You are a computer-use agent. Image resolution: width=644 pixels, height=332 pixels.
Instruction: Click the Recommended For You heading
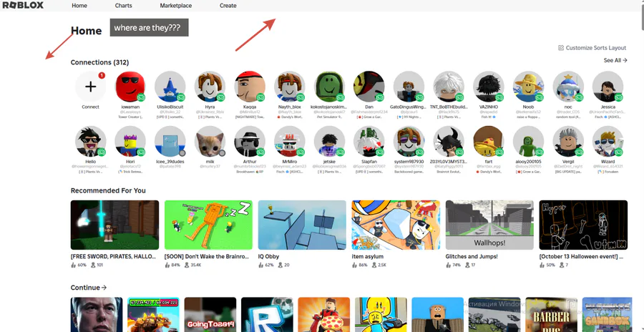tap(108, 190)
